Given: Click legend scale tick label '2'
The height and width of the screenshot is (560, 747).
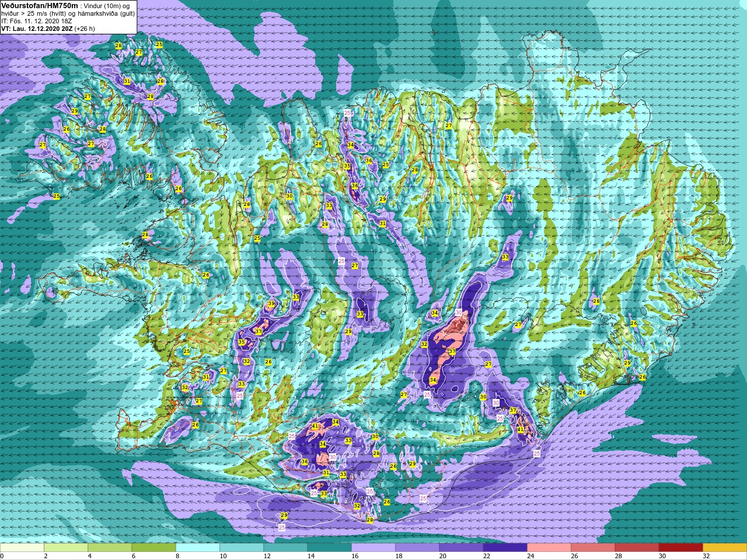Looking at the screenshot, I should [44, 556].
